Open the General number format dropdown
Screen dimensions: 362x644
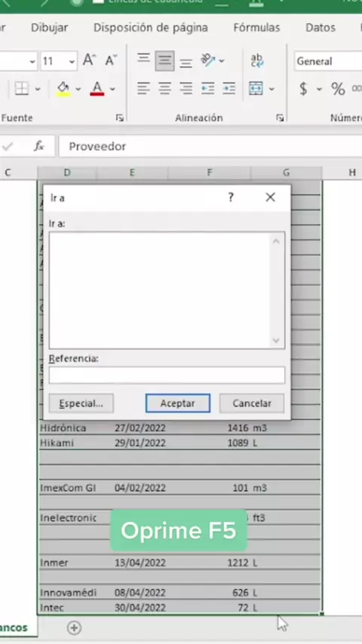(328, 62)
